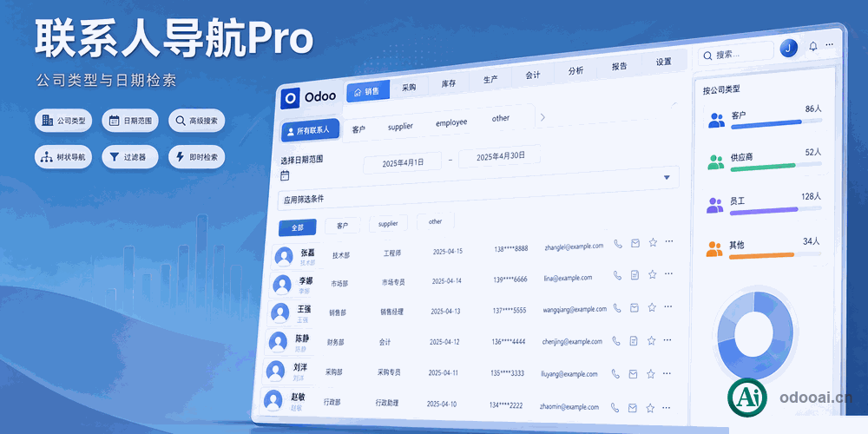868x434 pixels.
Task: Open more options for 陈静 row
Action: 667,339
